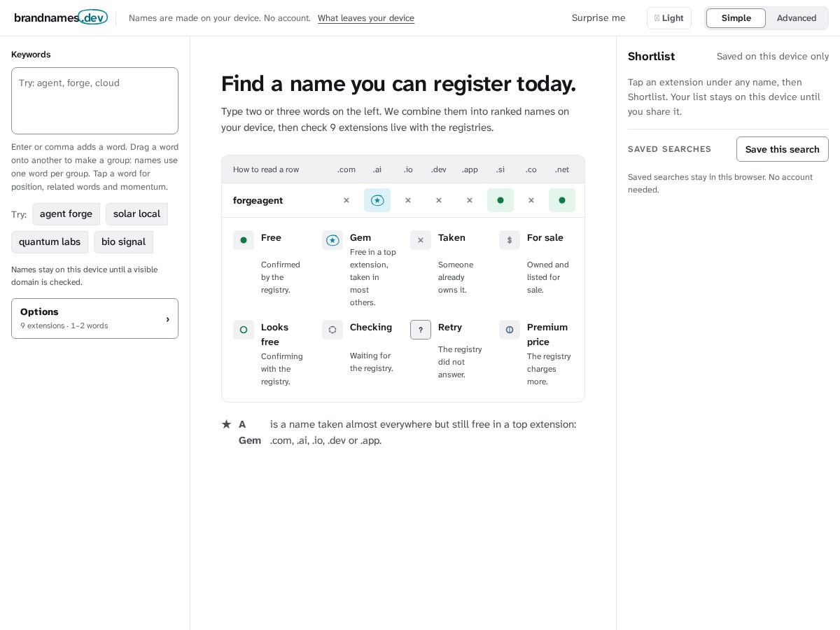
Task: Click the .dev column header
Action: click(x=439, y=169)
